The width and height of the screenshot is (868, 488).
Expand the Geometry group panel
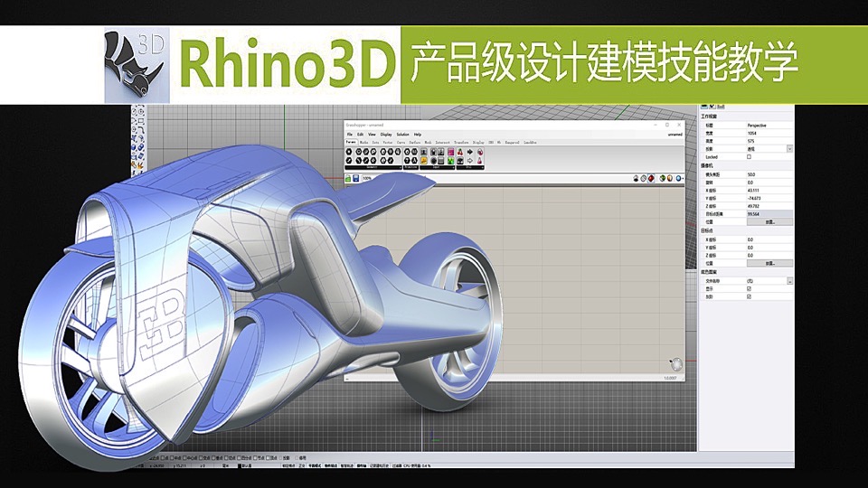(x=373, y=167)
